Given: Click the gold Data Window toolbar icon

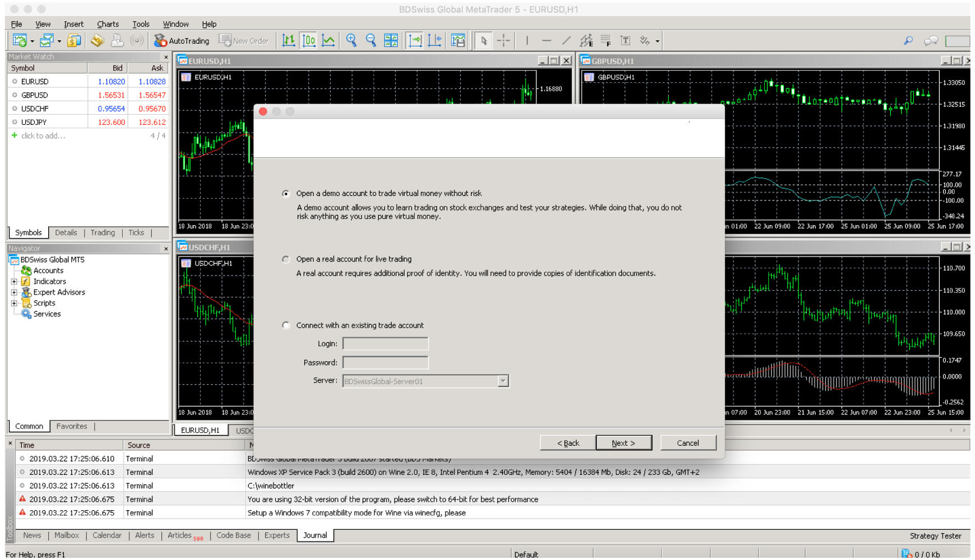Looking at the screenshot, I should (x=97, y=40).
